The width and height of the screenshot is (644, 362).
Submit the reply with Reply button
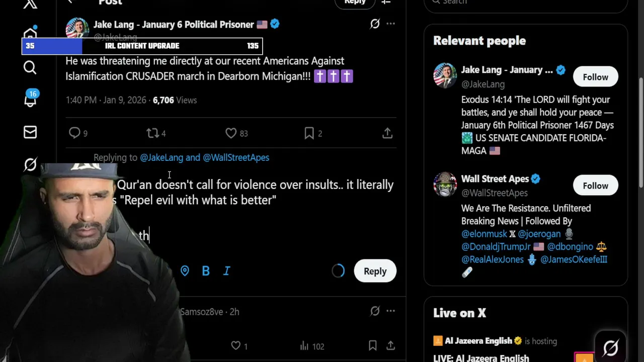(x=375, y=271)
